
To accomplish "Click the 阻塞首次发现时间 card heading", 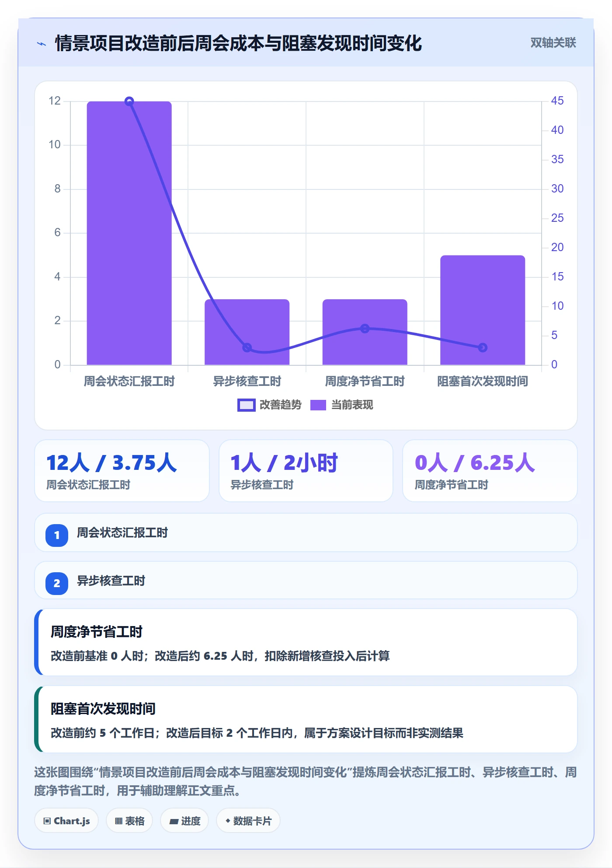I will [103, 709].
